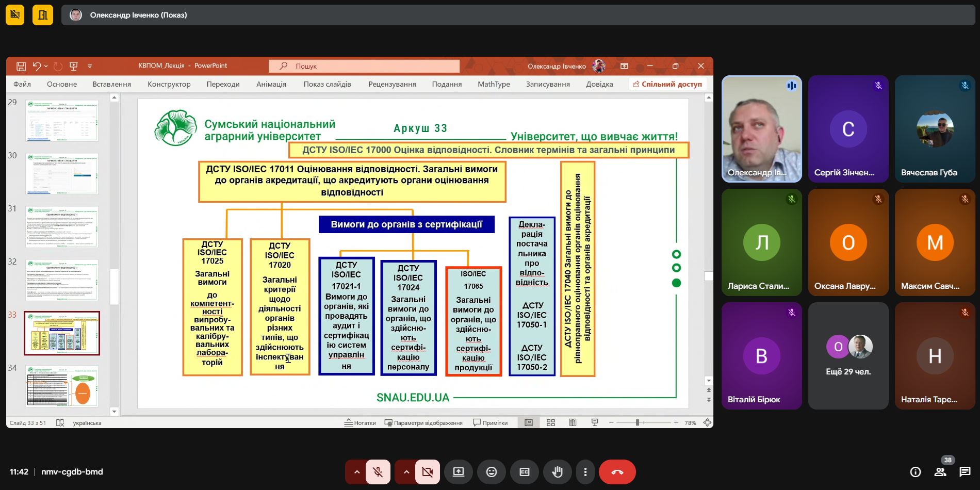Select slide 31 thumbnail
This screenshot has height=490, width=980.
click(62, 227)
